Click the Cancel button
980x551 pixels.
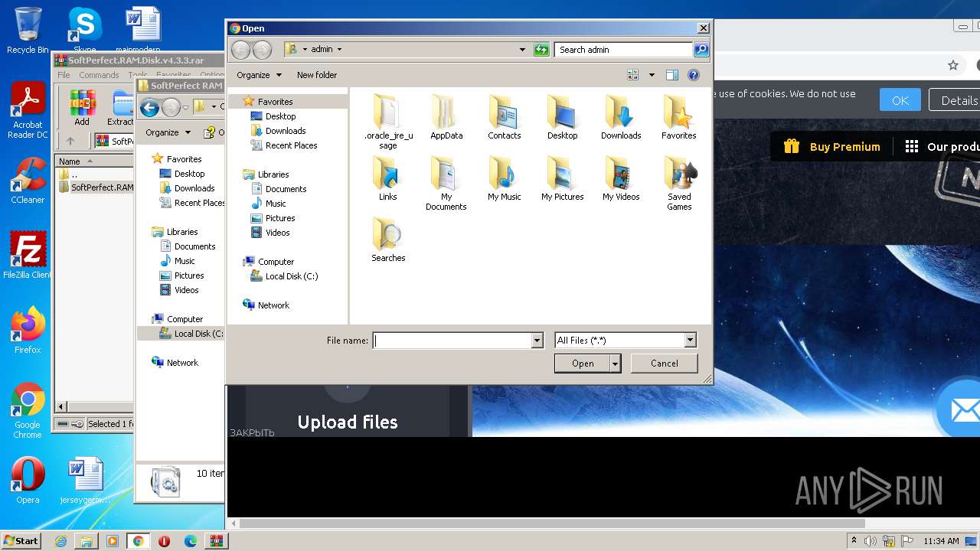(664, 364)
